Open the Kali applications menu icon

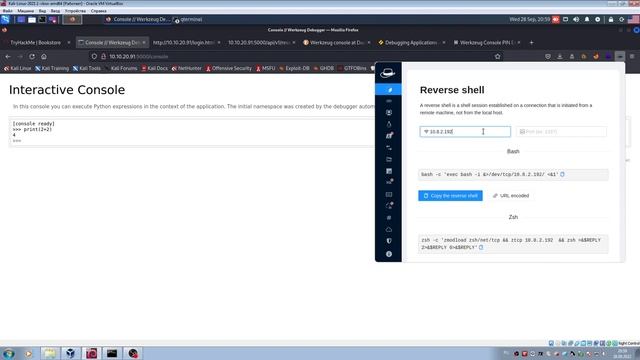tap(5, 19)
